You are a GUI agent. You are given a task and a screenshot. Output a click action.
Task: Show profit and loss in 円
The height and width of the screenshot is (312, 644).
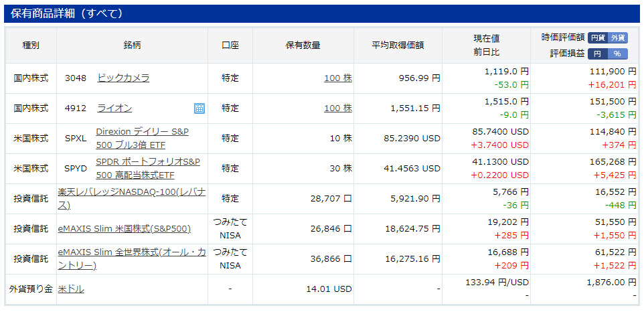pyautogui.click(x=598, y=54)
